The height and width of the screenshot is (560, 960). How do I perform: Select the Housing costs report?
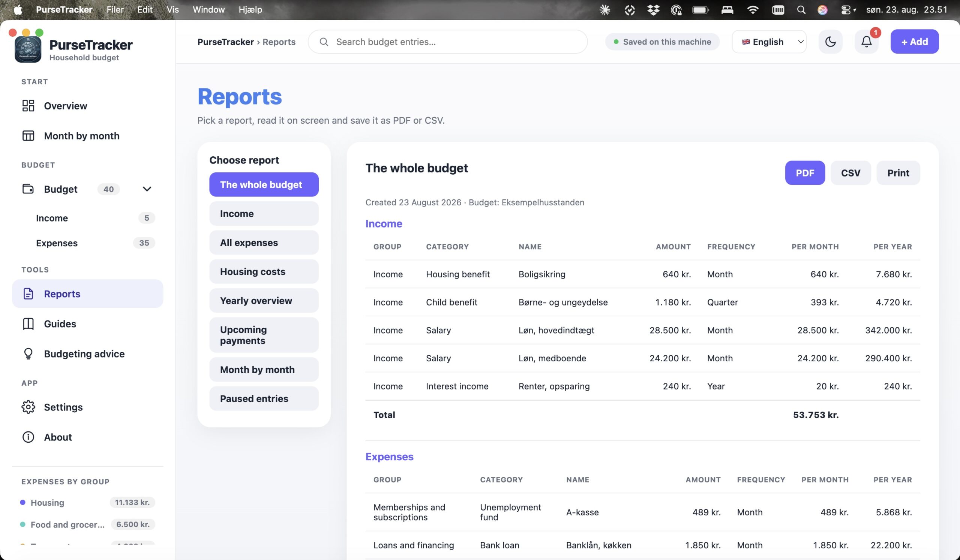(264, 271)
